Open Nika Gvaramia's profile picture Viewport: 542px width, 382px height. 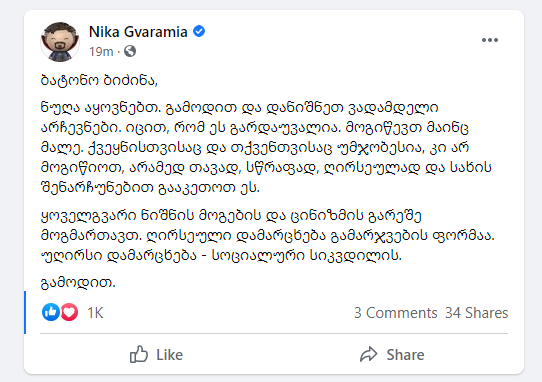(x=60, y=42)
